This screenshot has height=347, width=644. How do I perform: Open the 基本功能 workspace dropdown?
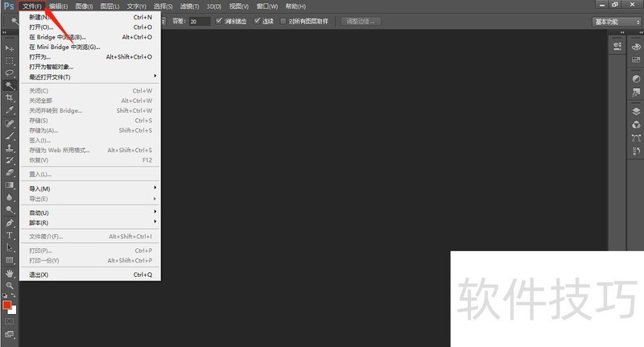click(x=617, y=22)
